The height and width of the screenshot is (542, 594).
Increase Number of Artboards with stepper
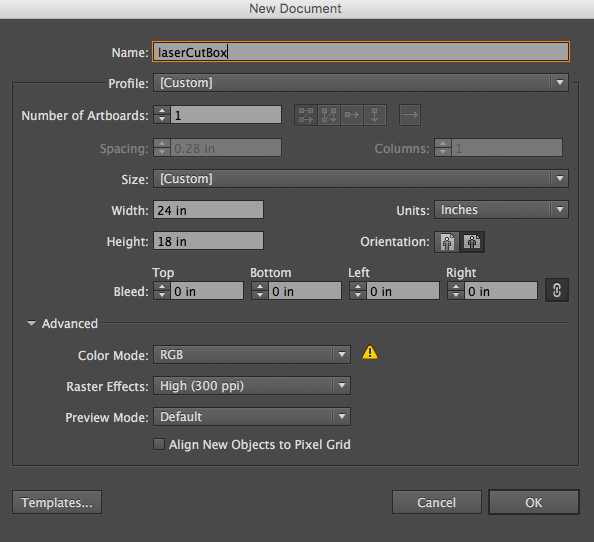162,111
